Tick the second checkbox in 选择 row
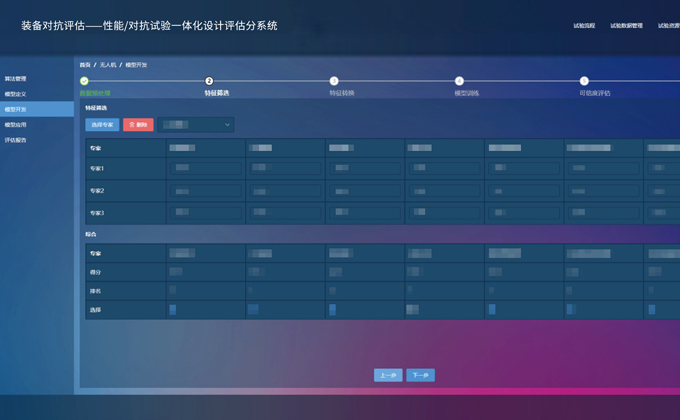 pyautogui.click(x=252, y=310)
